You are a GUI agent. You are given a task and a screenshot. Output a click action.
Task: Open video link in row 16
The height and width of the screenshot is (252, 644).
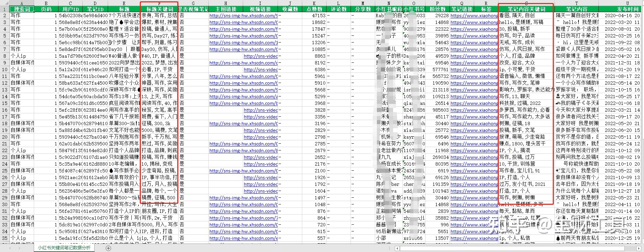(261, 110)
